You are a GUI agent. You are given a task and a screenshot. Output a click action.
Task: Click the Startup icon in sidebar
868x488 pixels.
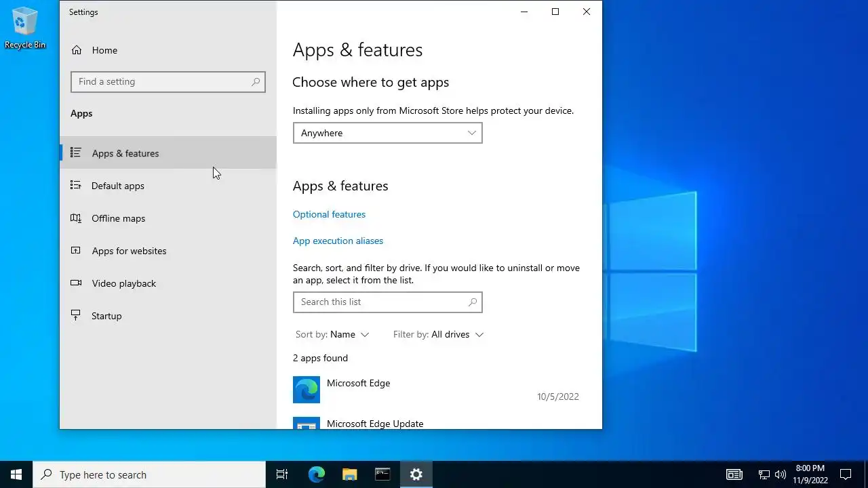click(76, 316)
